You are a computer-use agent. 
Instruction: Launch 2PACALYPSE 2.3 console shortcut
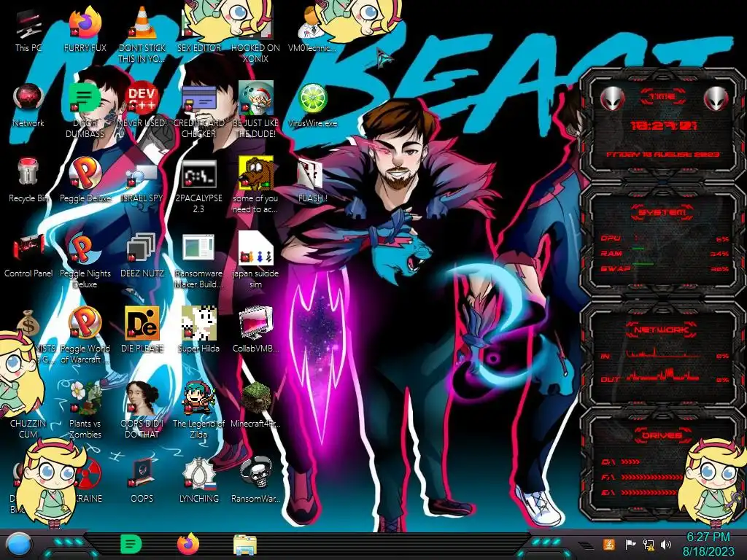pyautogui.click(x=198, y=186)
